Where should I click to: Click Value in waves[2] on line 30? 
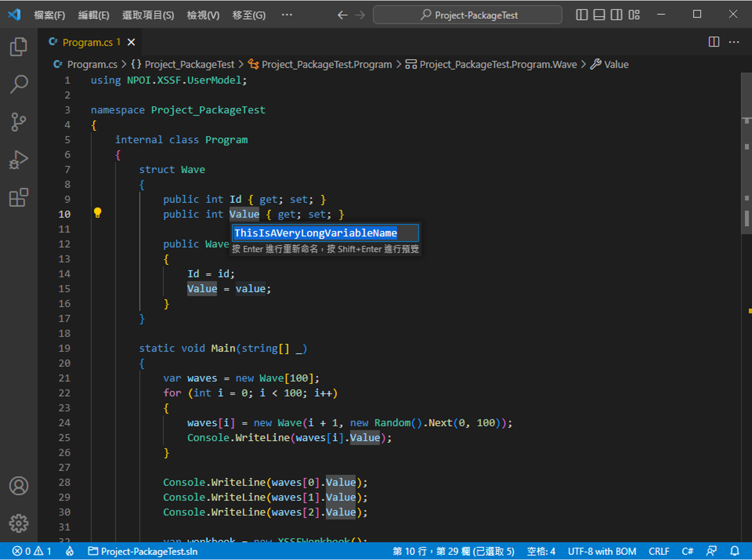[x=340, y=512]
